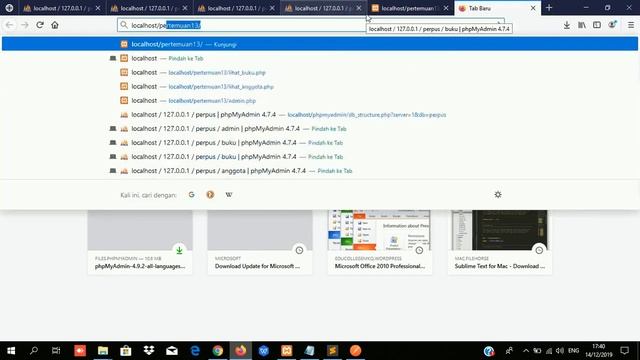Open Sublime Text for Mac tile
640x360 pixels.
point(500,242)
